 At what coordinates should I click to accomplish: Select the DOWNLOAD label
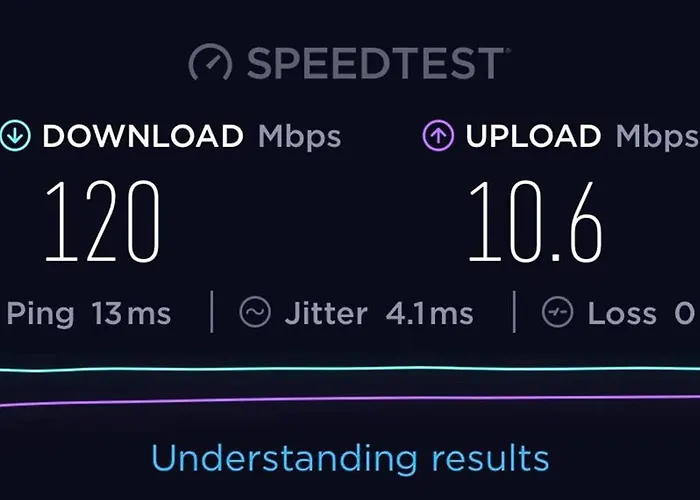coord(143,136)
